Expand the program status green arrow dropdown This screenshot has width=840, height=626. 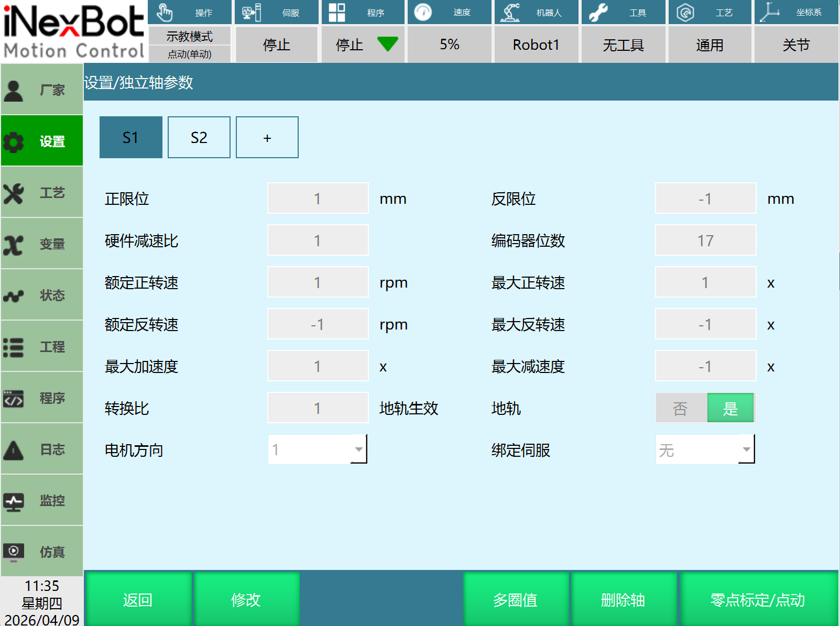387,45
